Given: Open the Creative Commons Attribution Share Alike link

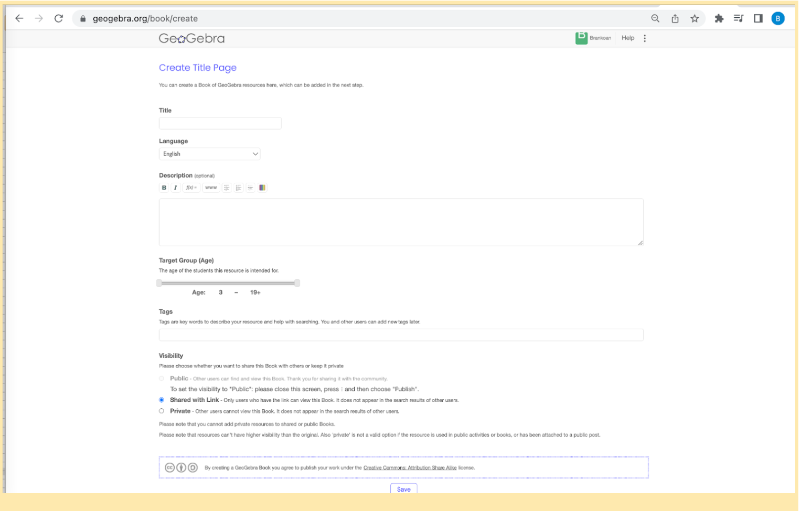Looking at the screenshot, I should [410, 468].
